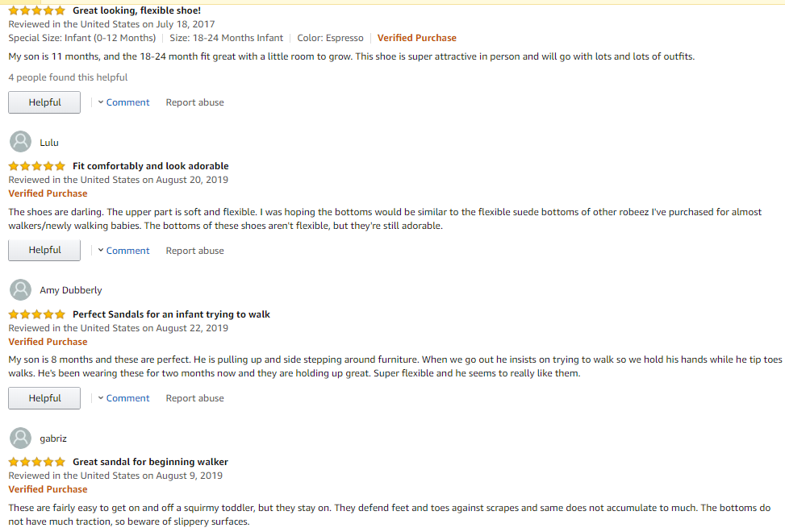The width and height of the screenshot is (785, 532).
Task: Click Amy Dubberly's profile avatar icon
Action: [x=21, y=290]
